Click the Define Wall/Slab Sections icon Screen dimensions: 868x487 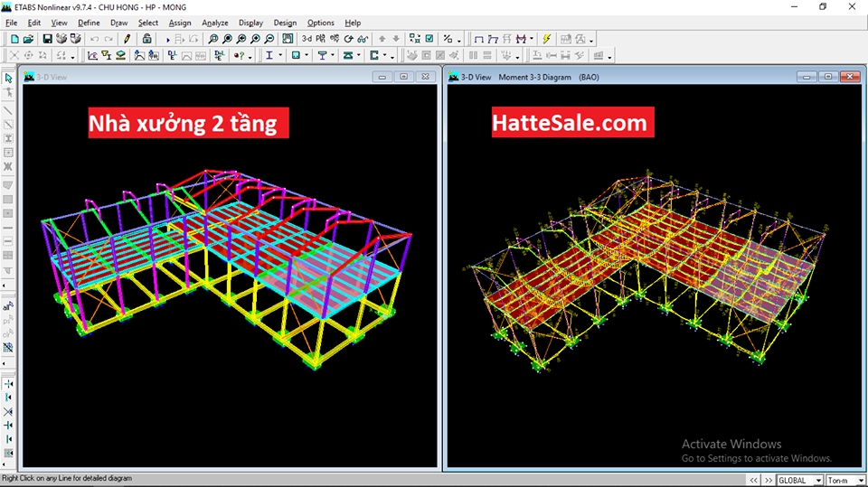pos(120,55)
